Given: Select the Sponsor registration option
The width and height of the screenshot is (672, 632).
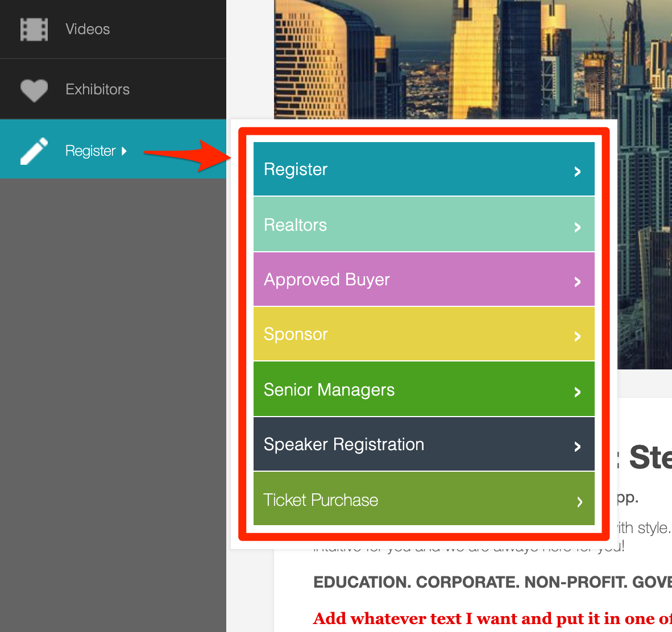Looking at the screenshot, I should coord(424,334).
